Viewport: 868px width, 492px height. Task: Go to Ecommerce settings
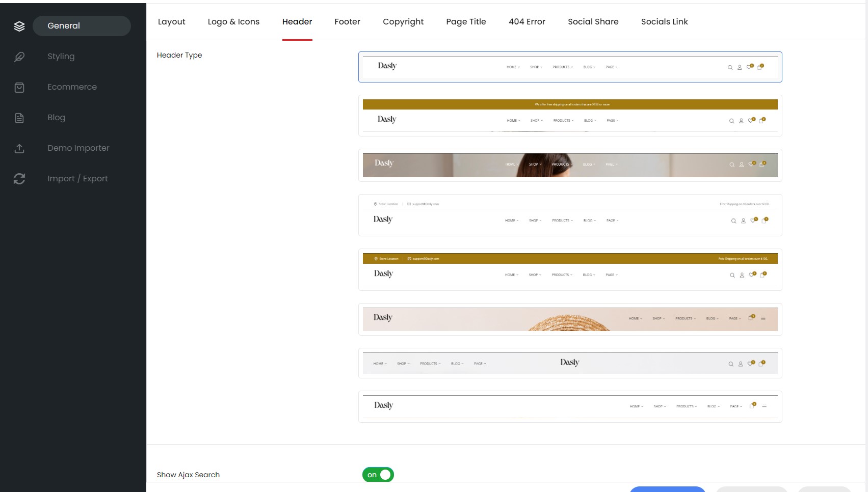point(72,87)
